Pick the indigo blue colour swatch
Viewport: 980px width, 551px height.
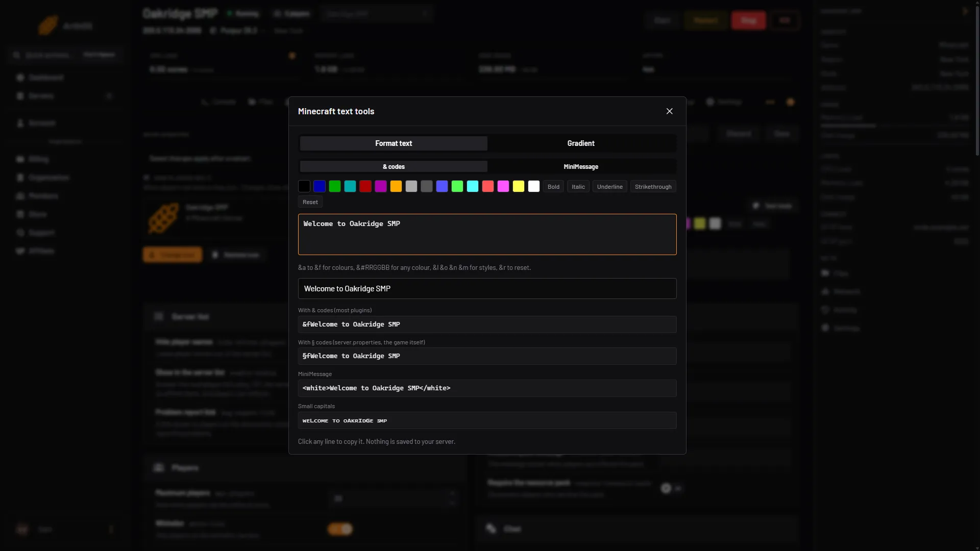pos(442,187)
